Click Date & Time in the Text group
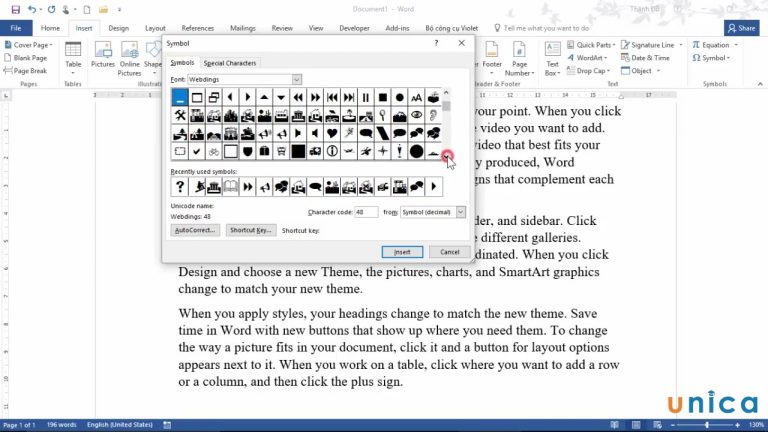 point(645,58)
